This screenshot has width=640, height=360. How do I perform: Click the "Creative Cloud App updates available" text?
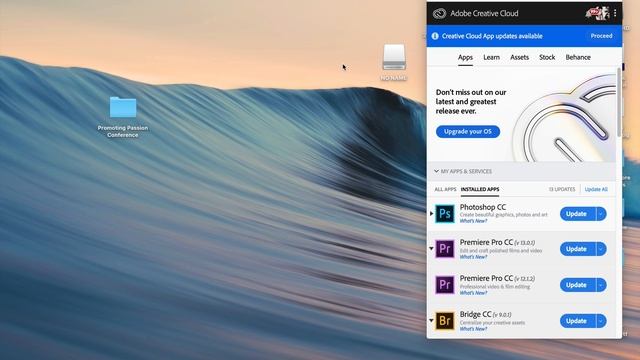(492, 36)
